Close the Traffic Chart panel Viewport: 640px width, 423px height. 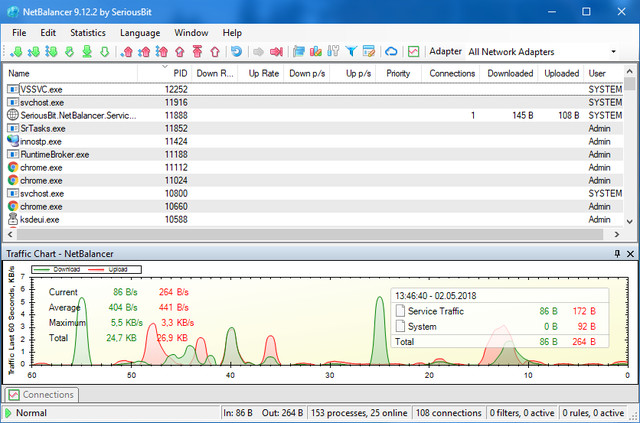629,254
